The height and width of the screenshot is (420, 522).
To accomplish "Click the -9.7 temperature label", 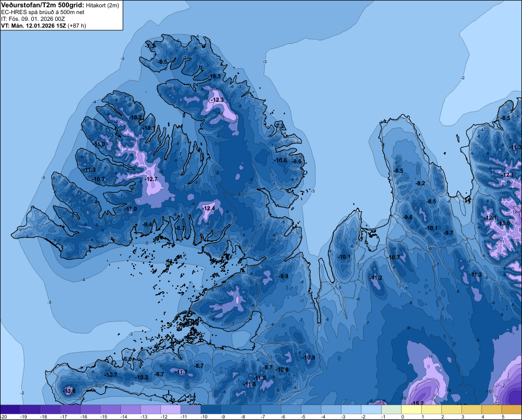I will [x=449, y=233].
